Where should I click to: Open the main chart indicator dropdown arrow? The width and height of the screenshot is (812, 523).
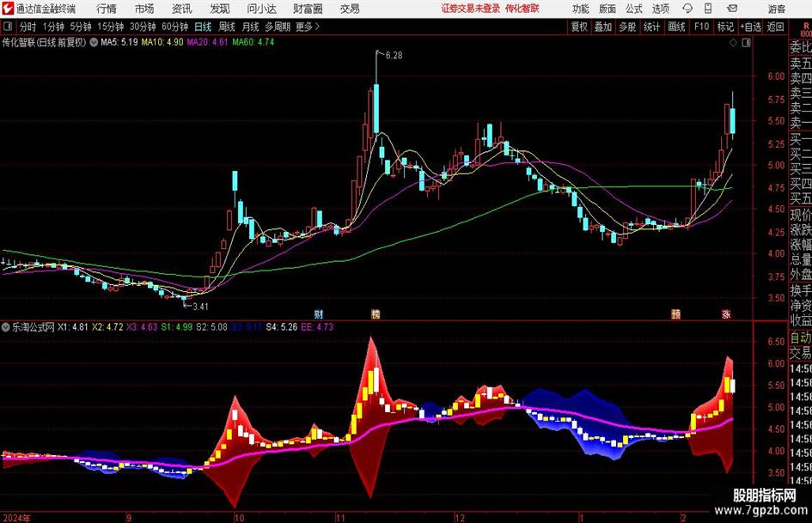pos(94,42)
